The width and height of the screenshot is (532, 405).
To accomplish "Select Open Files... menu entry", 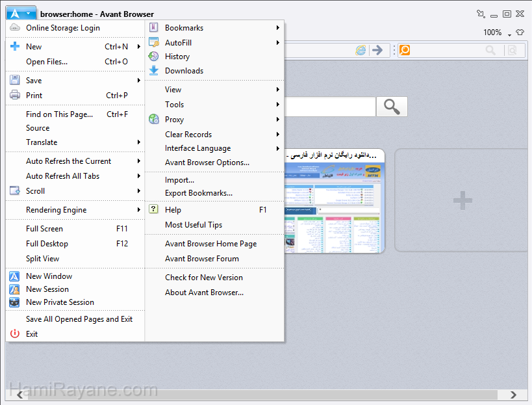I will click(75, 62).
